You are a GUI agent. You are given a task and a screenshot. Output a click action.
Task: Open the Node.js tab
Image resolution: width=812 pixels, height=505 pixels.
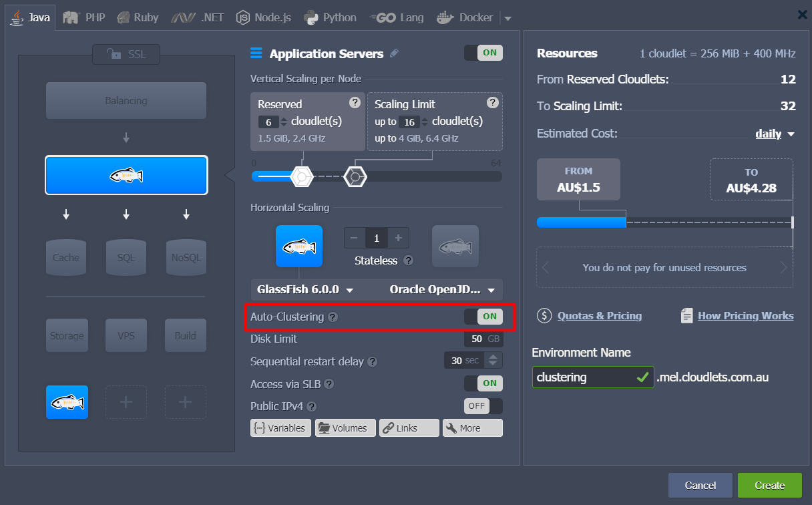click(264, 17)
